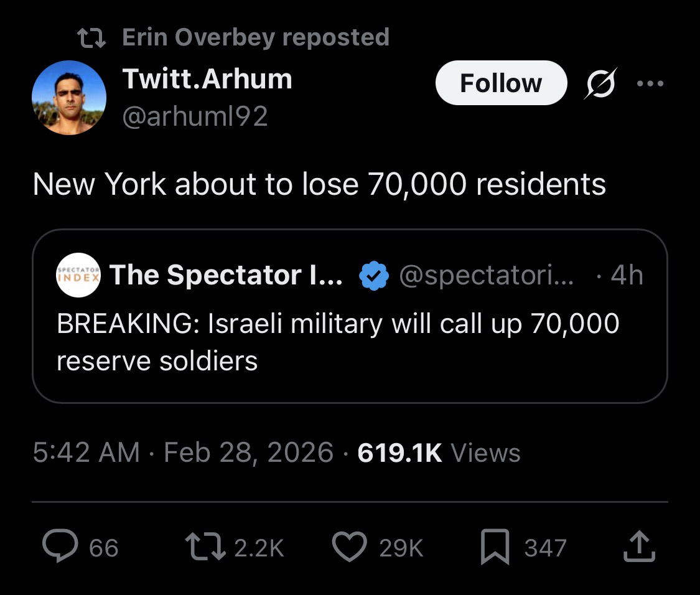700x595 pixels.
Task: Click the repost icon beside Erin Overbey
Action: coord(92,38)
